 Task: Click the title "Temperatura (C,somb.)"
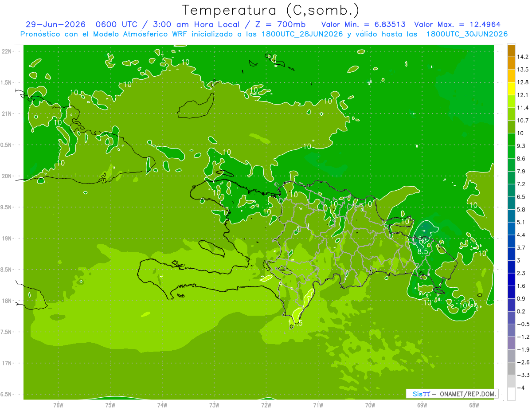coord(270,10)
